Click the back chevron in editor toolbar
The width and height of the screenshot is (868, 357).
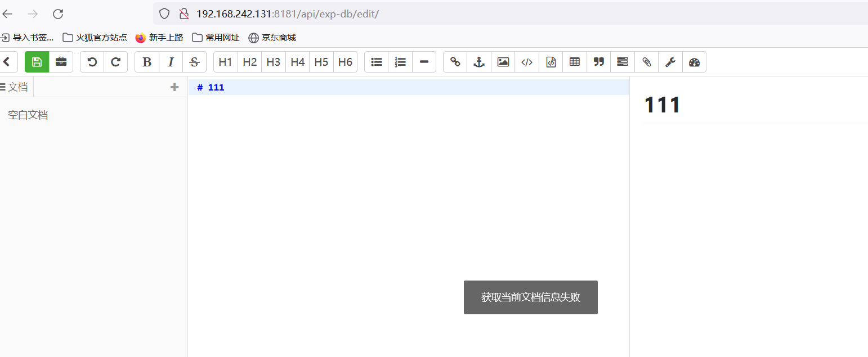coord(7,62)
